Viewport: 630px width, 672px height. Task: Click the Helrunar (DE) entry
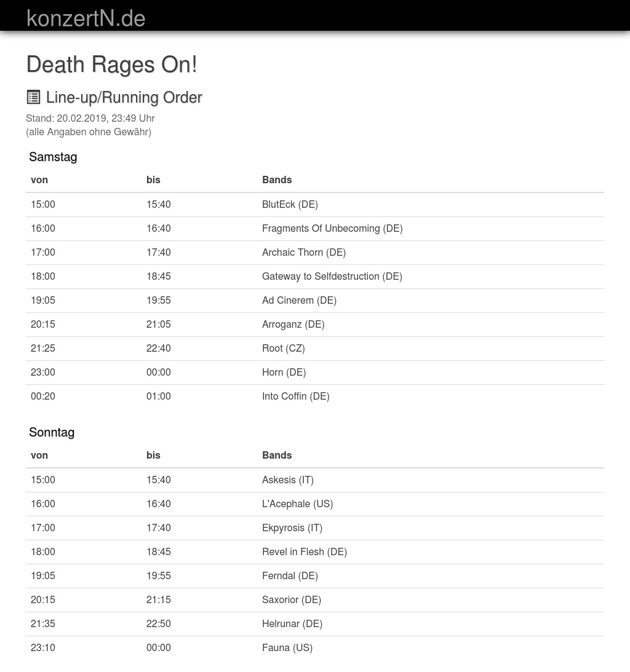292,623
